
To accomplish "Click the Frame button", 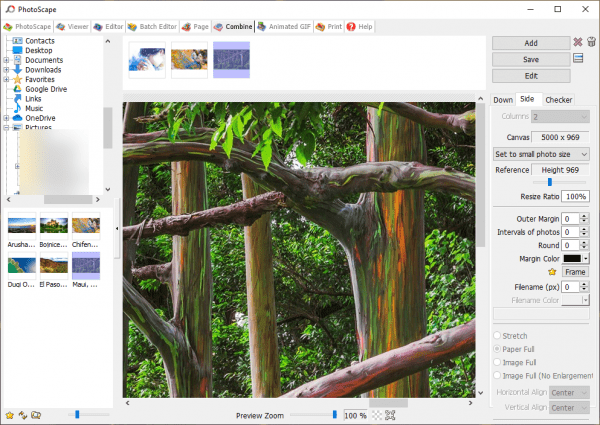I will 575,272.
